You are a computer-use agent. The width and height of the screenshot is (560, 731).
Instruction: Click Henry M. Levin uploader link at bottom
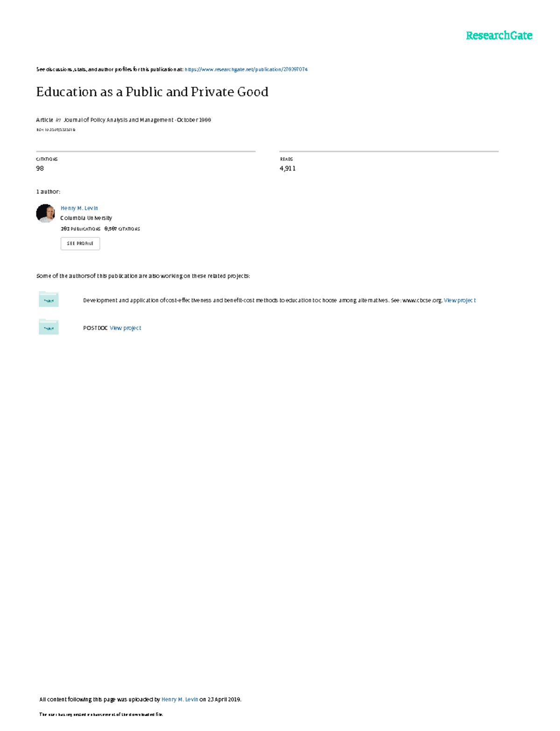[180, 699]
